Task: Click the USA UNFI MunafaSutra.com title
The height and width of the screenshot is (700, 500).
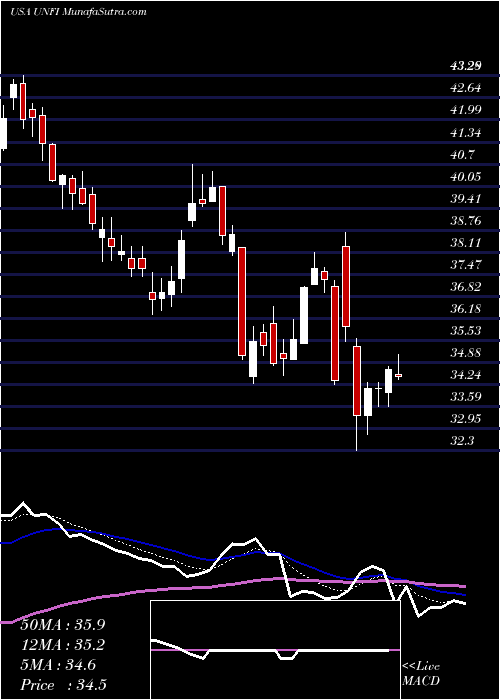Action: 78,12
